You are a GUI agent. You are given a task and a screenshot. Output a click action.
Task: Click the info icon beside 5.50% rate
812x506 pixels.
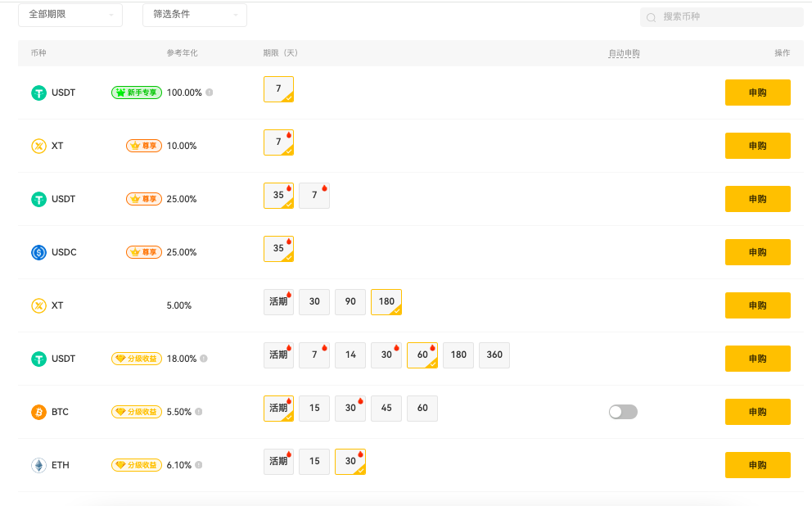[x=199, y=412]
